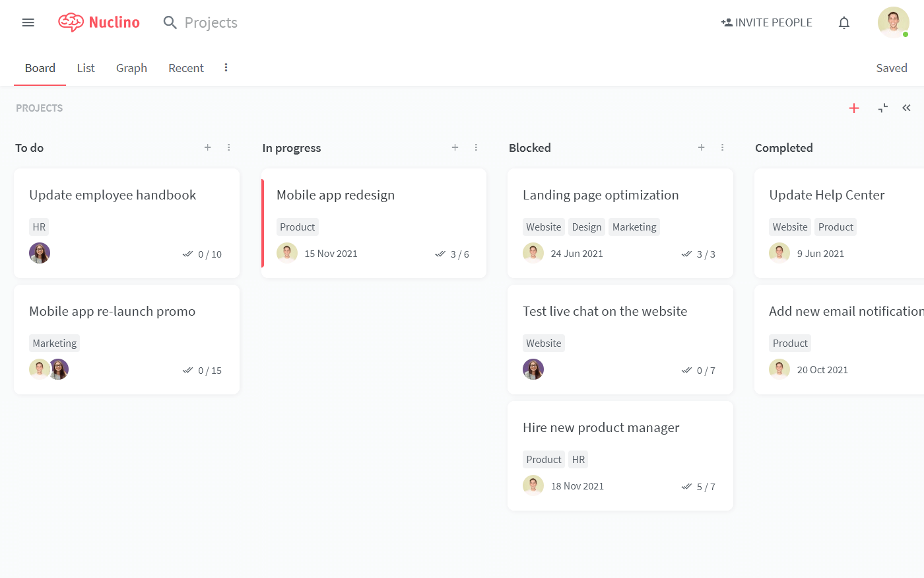The height and width of the screenshot is (578, 924).
Task: Click the Completed column title
Action: coord(784,148)
